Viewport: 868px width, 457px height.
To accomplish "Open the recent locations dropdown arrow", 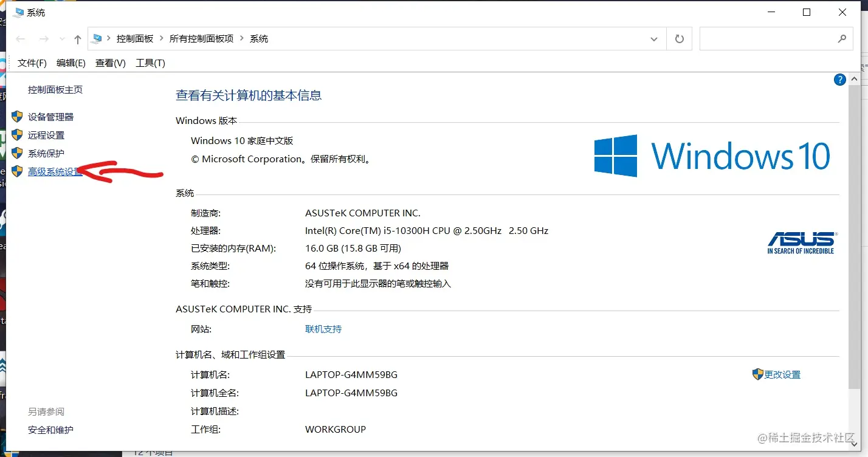I will [x=62, y=40].
